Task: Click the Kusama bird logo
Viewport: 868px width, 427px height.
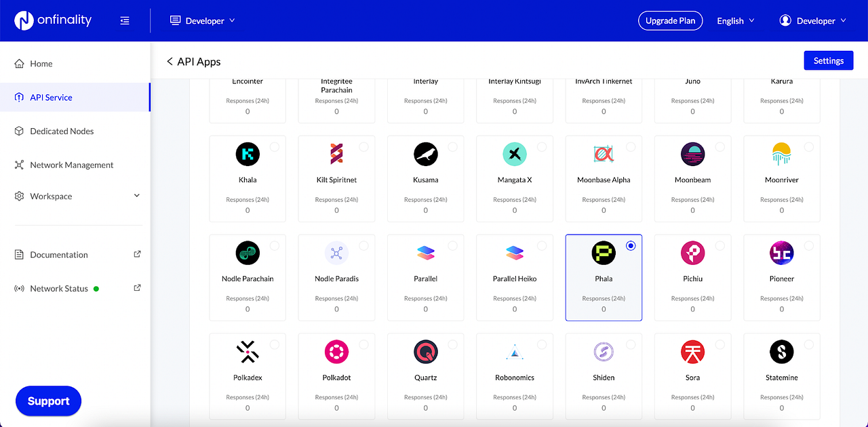Action: click(426, 155)
